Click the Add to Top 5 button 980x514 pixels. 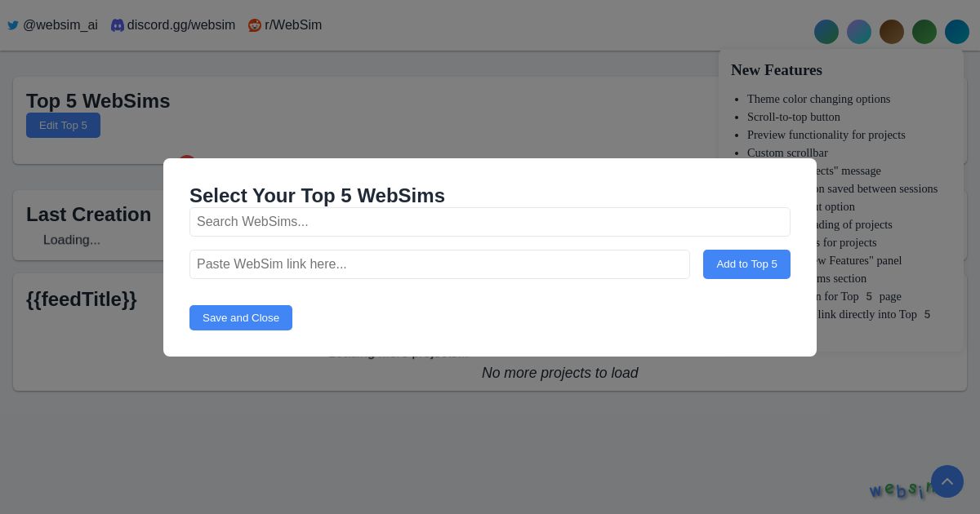tap(746, 264)
